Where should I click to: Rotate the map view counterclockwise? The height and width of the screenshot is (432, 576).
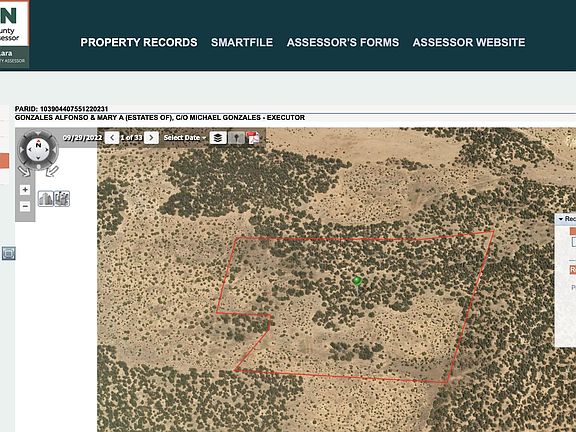(23, 171)
